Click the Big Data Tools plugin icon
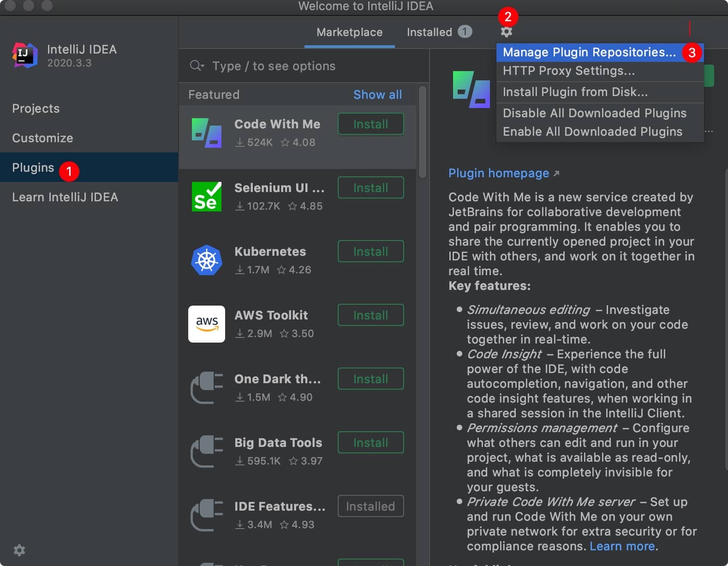Screen dimensions: 728x566 [x=206, y=452]
